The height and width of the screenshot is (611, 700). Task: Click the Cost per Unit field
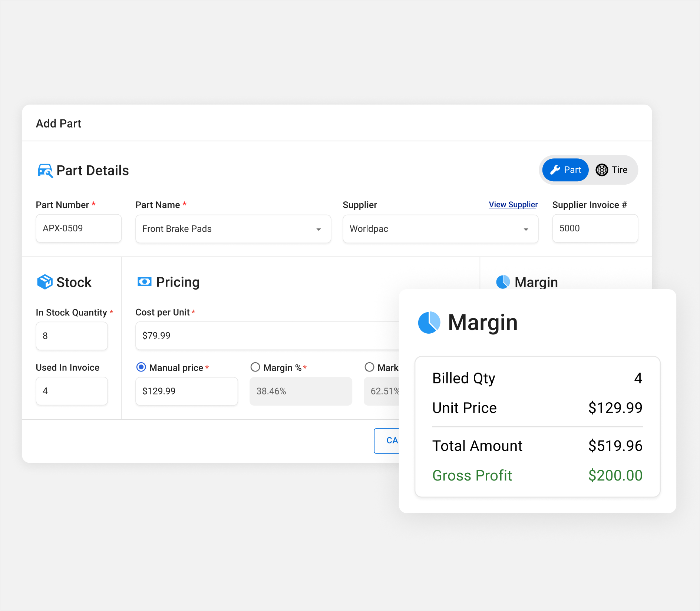tap(267, 336)
